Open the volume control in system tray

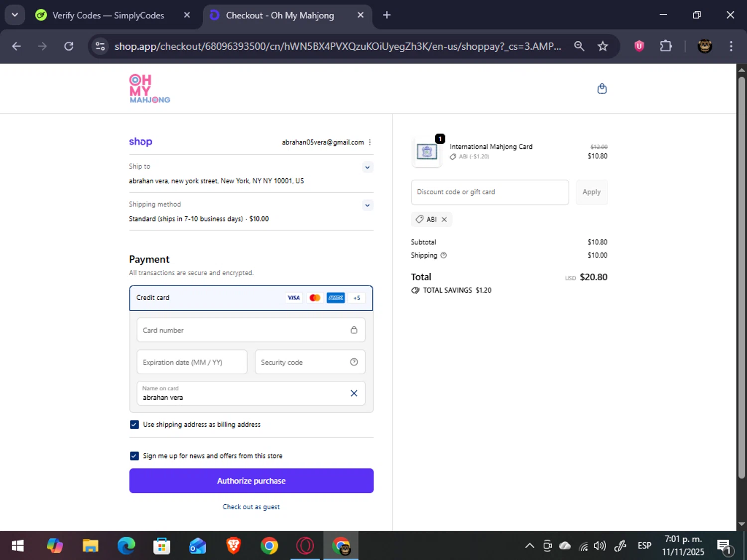[x=600, y=546]
